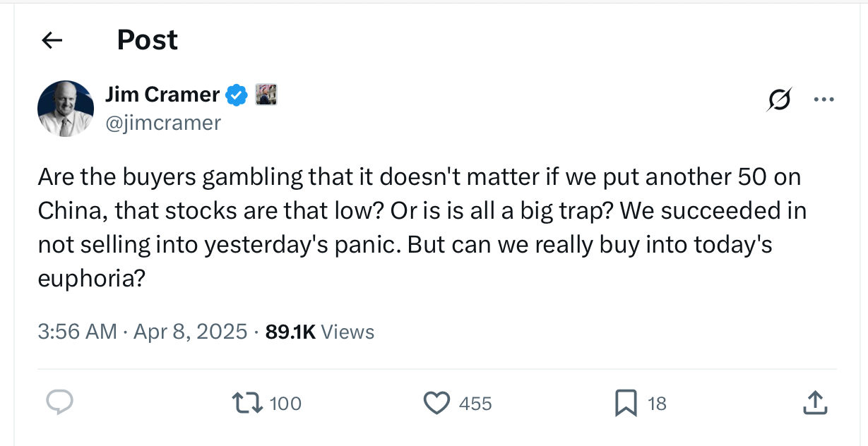
Task: Click the 3:56 AM post timestamp
Action: pyautogui.click(x=77, y=332)
